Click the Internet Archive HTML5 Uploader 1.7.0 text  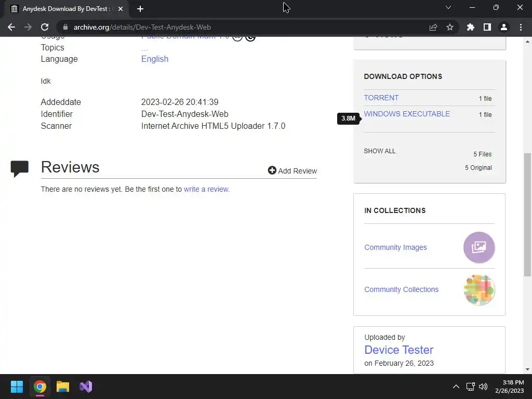pos(213,126)
